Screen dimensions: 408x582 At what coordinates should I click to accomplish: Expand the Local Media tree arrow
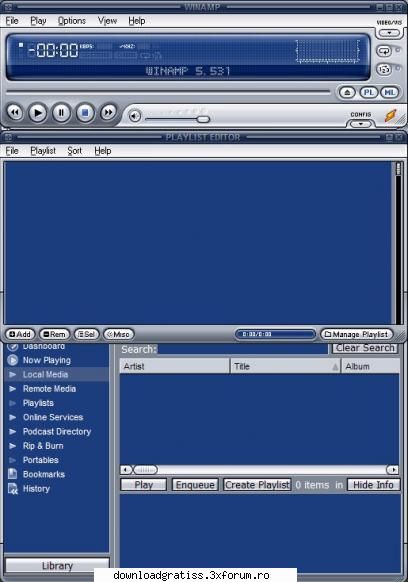(x=13, y=375)
